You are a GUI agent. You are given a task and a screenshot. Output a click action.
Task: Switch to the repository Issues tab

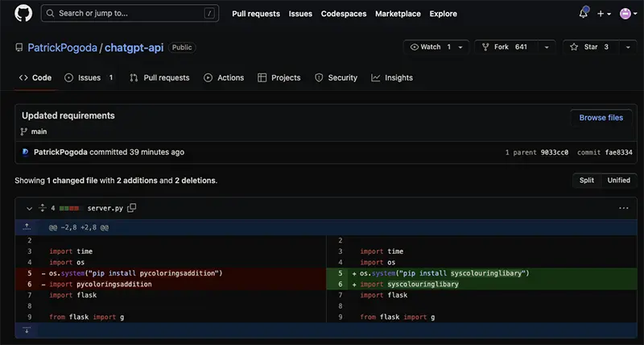(89, 77)
